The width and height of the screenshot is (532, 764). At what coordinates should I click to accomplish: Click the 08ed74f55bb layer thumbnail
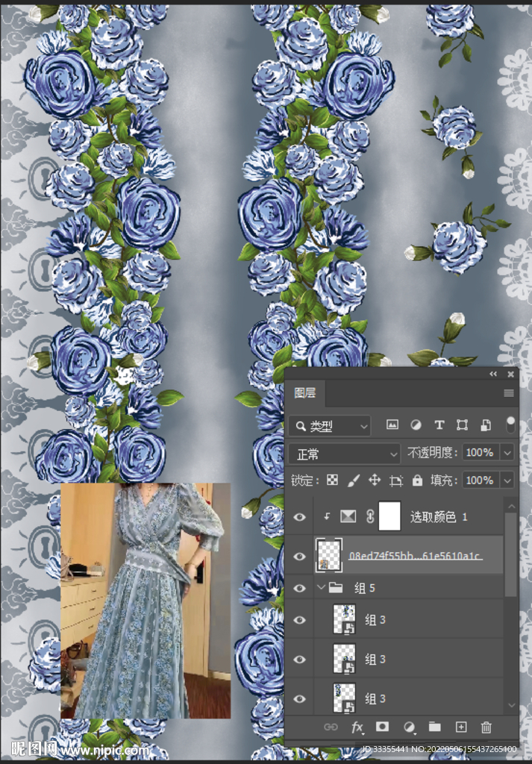(328, 554)
